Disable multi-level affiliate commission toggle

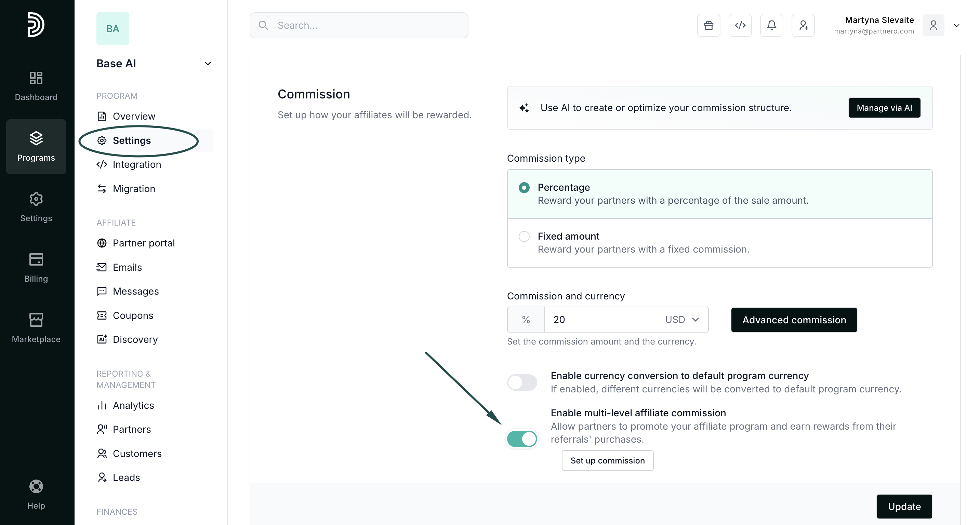pos(522,439)
